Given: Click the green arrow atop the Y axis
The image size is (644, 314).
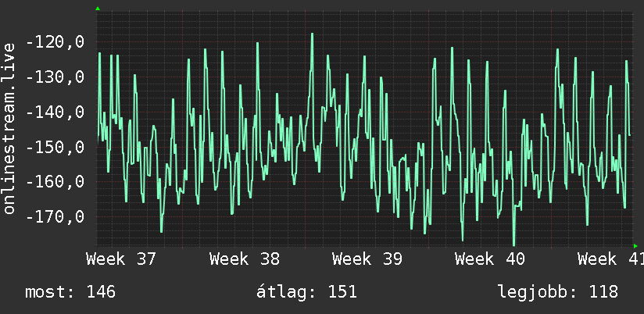Looking at the screenshot, I should point(98,9).
